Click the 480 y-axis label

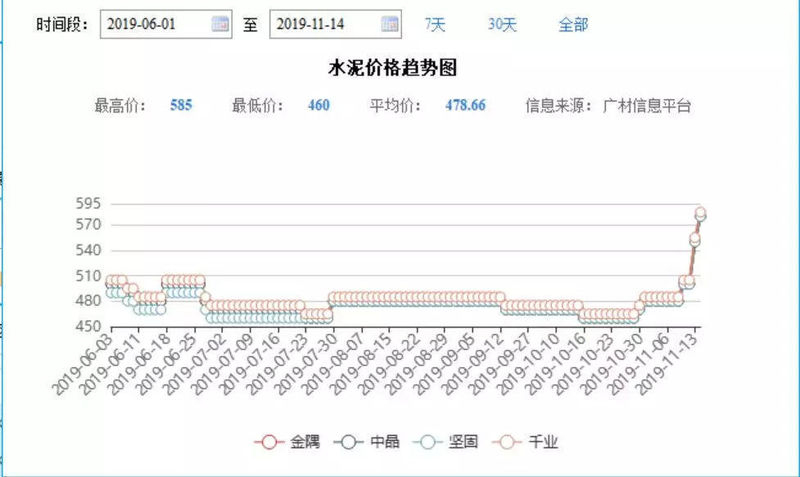pyautogui.click(x=88, y=300)
